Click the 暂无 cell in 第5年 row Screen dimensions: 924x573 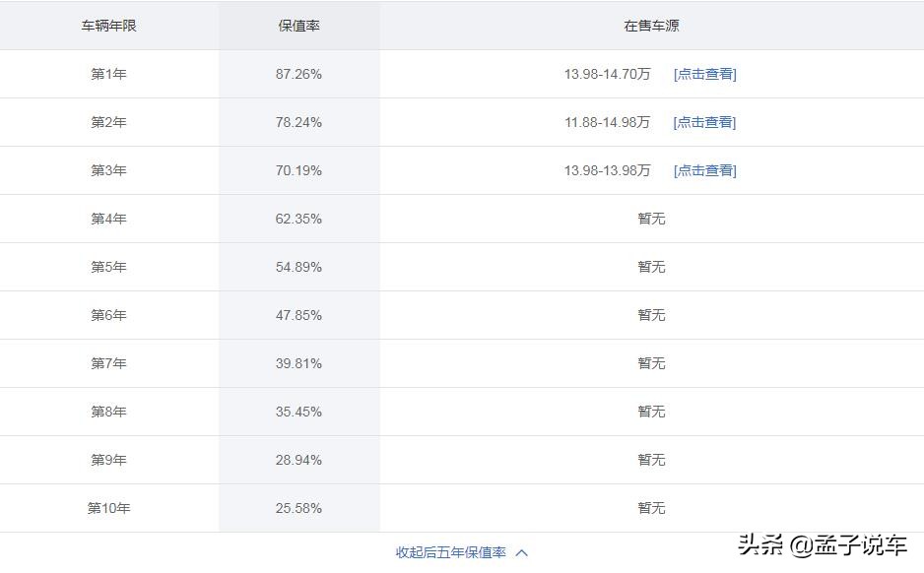click(x=650, y=266)
